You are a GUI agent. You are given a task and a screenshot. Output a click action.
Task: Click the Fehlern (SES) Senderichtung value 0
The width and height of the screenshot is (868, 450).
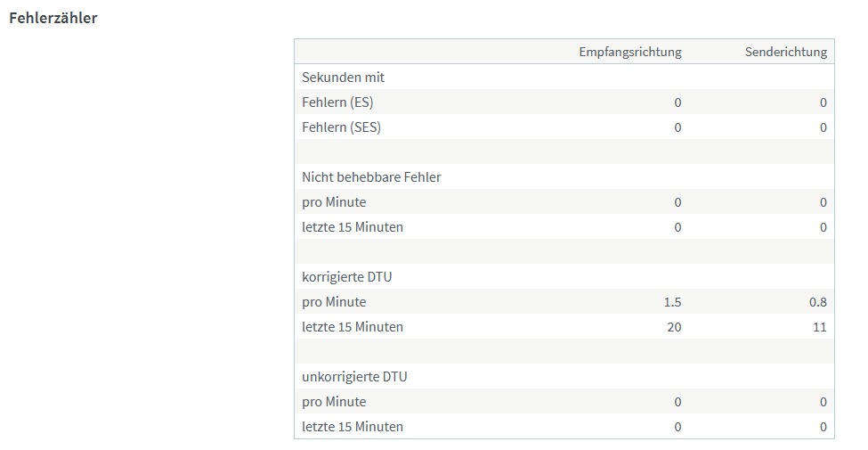pos(823,128)
